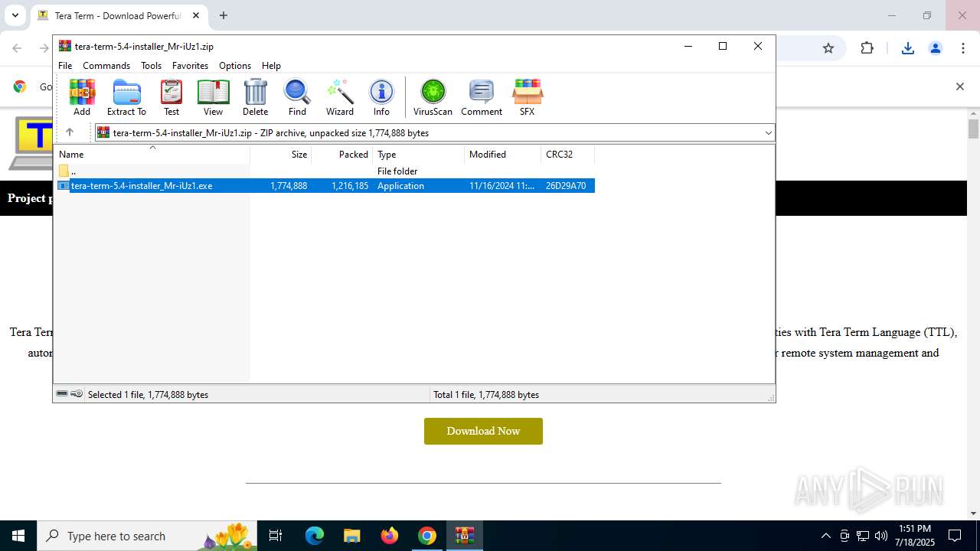This screenshot has height=551, width=980.
Task: Sort by the Type column header
Action: click(x=418, y=155)
